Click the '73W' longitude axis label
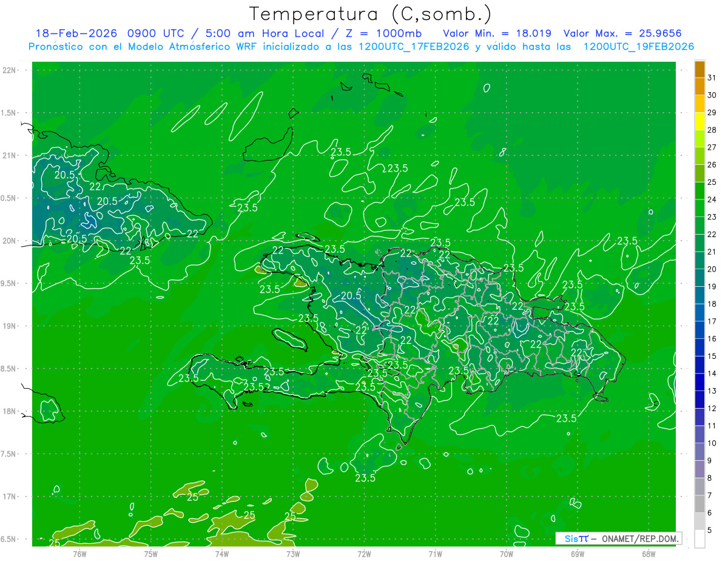The image size is (728, 562). point(293,554)
